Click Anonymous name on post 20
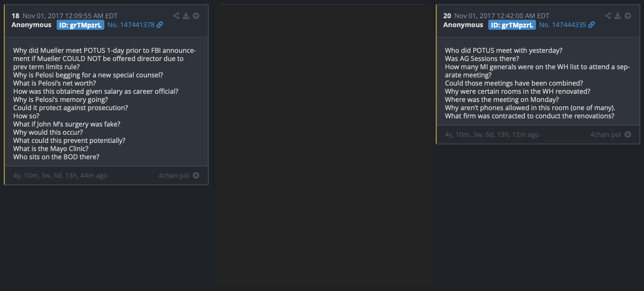 tap(463, 25)
